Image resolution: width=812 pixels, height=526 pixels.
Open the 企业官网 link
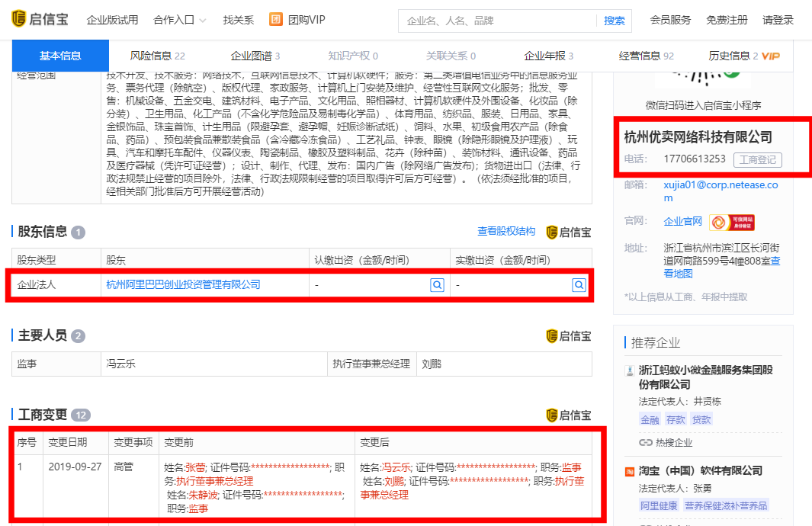pos(682,222)
